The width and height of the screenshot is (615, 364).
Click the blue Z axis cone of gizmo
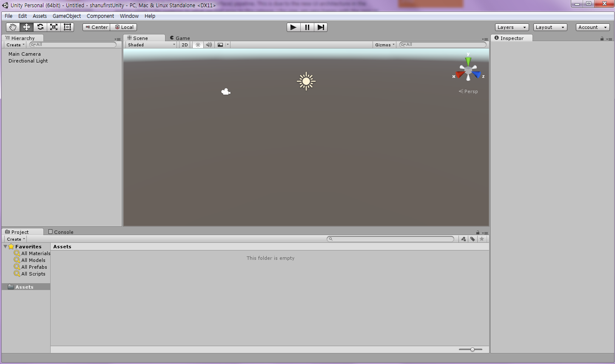476,74
